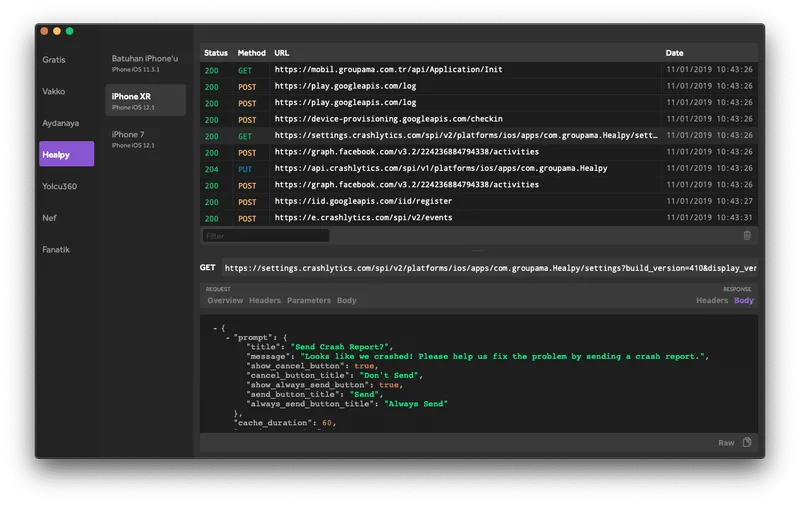The width and height of the screenshot is (800, 505).
Task: Select the PUT api.crashlytics.com request row
Action: coord(479,169)
